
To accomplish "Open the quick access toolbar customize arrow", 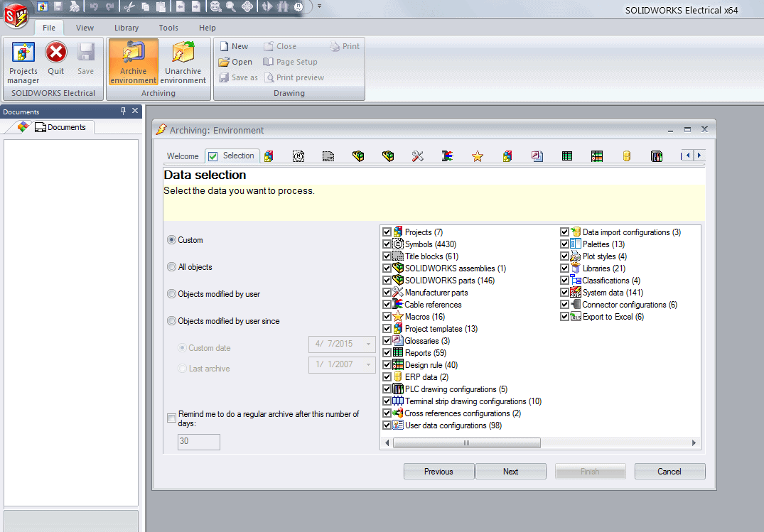I will click(320, 6).
